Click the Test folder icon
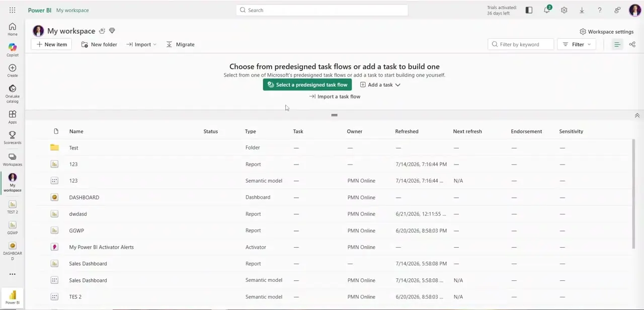The height and width of the screenshot is (310, 644). tap(54, 147)
